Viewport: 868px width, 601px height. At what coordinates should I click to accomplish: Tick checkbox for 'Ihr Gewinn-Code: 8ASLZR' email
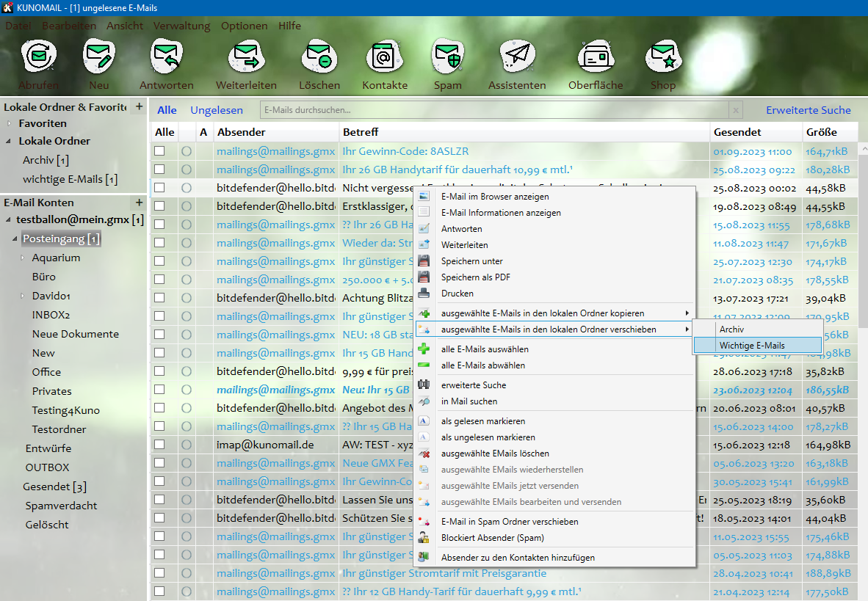159,151
